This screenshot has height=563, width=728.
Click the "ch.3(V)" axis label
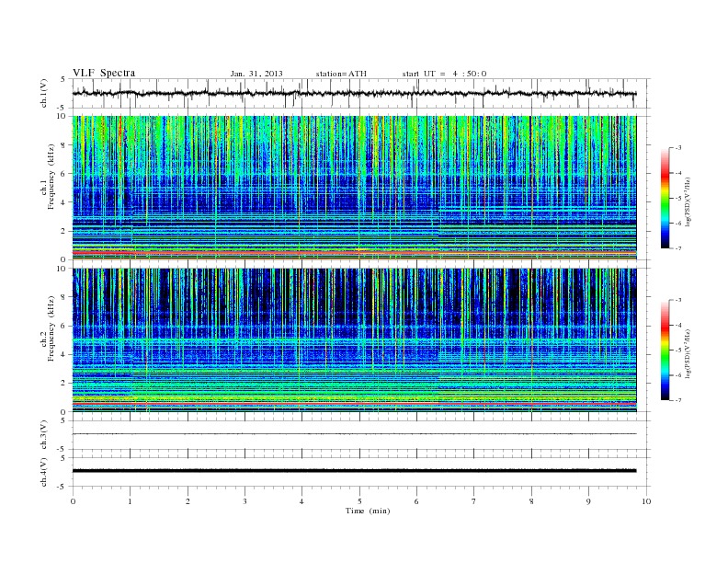pos(44,435)
